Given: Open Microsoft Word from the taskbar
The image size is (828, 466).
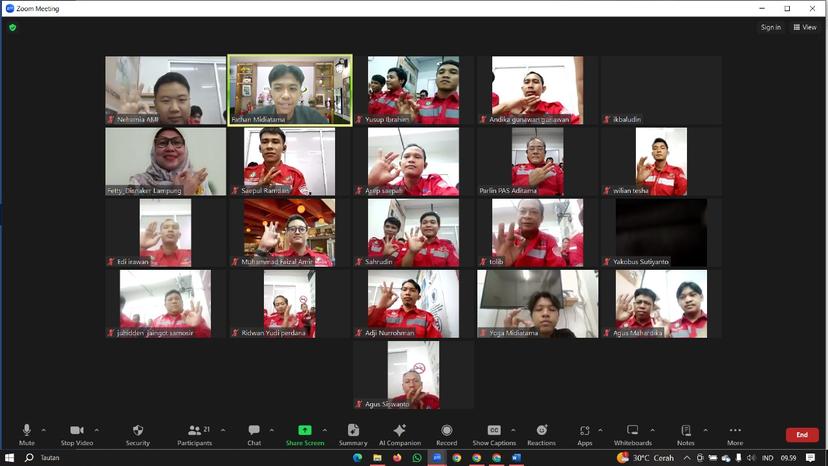Looking at the screenshot, I should [x=516, y=458].
